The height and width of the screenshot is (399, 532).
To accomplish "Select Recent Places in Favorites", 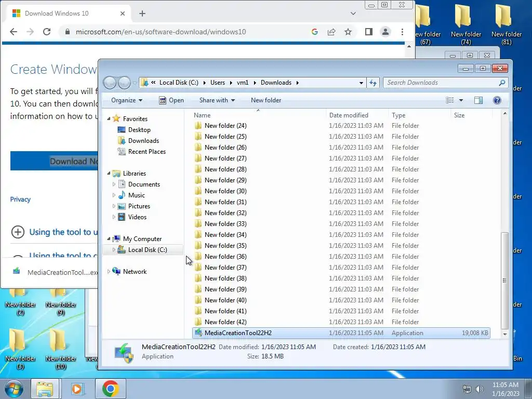I will [x=141, y=152].
